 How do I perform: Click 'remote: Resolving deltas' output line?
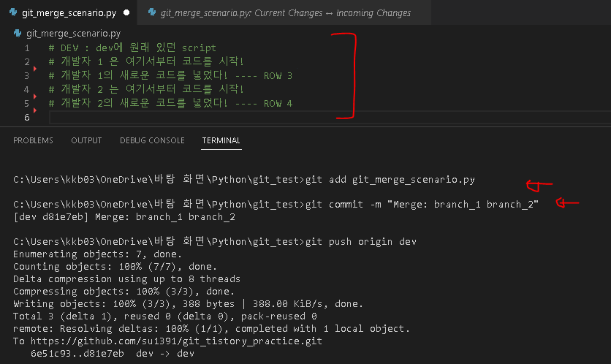point(212,328)
